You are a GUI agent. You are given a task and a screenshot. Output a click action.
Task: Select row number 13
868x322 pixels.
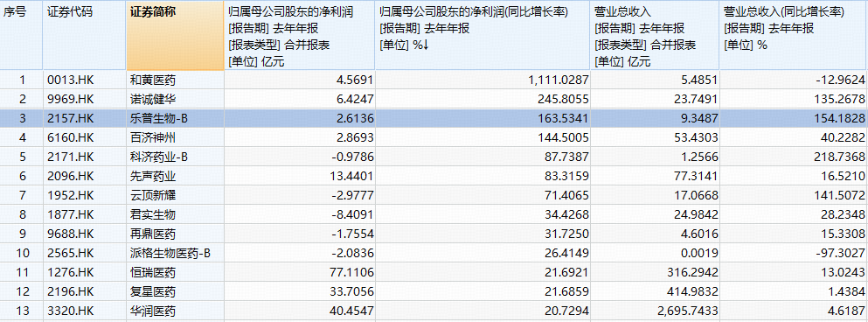22,311
